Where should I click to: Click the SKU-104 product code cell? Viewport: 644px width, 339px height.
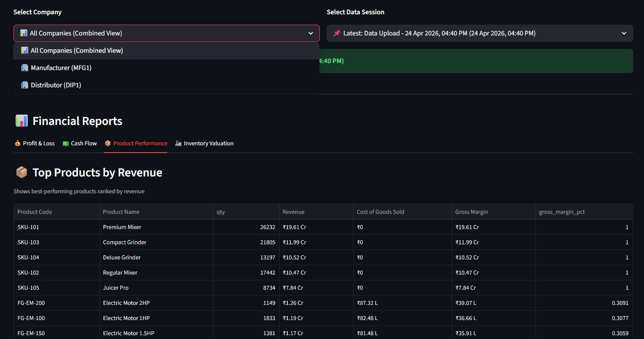tap(56, 257)
